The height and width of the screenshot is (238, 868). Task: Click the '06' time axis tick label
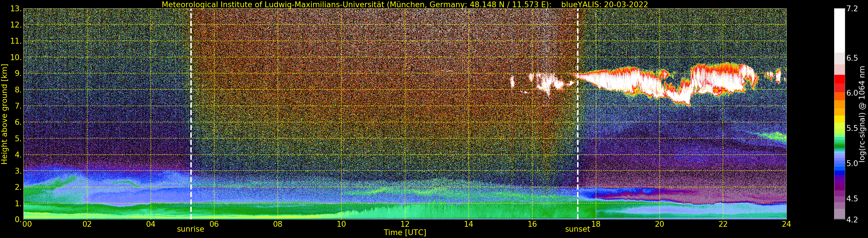coord(214,224)
